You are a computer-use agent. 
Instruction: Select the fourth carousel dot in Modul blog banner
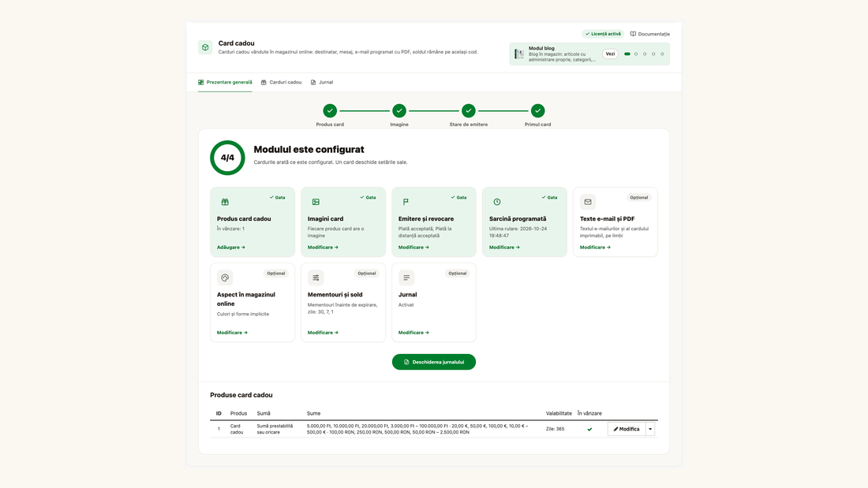tap(654, 54)
